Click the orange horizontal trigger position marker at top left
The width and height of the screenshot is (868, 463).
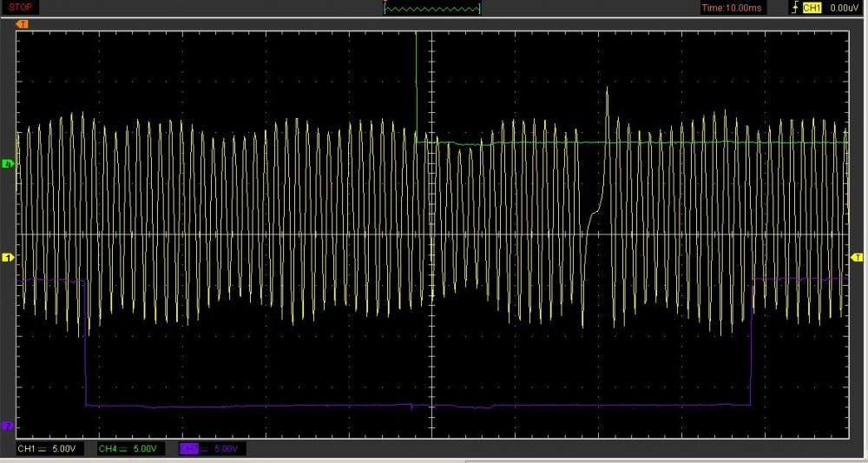[23, 23]
